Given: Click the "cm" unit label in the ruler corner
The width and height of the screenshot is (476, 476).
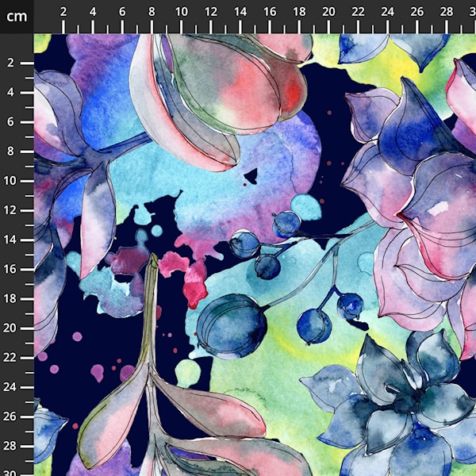Looking at the screenshot, I should [x=16, y=15].
